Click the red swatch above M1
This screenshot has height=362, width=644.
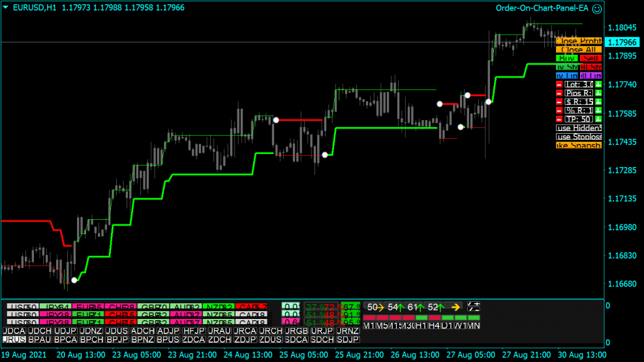(x=369, y=318)
